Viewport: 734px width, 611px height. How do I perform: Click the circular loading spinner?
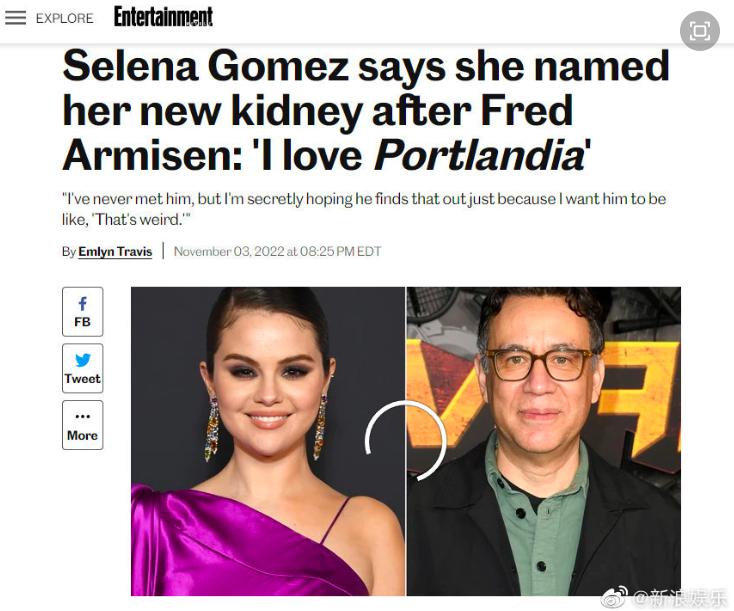click(x=405, y=441)
